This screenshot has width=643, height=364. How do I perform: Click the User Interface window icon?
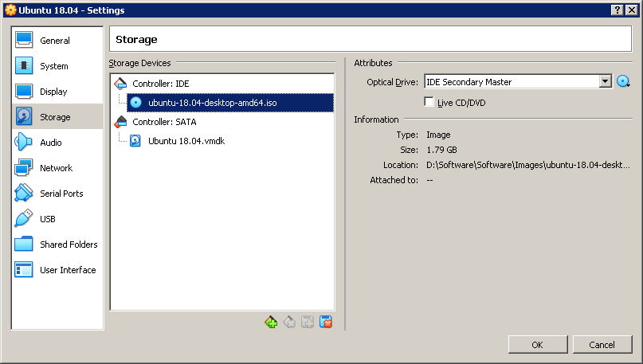24,269
